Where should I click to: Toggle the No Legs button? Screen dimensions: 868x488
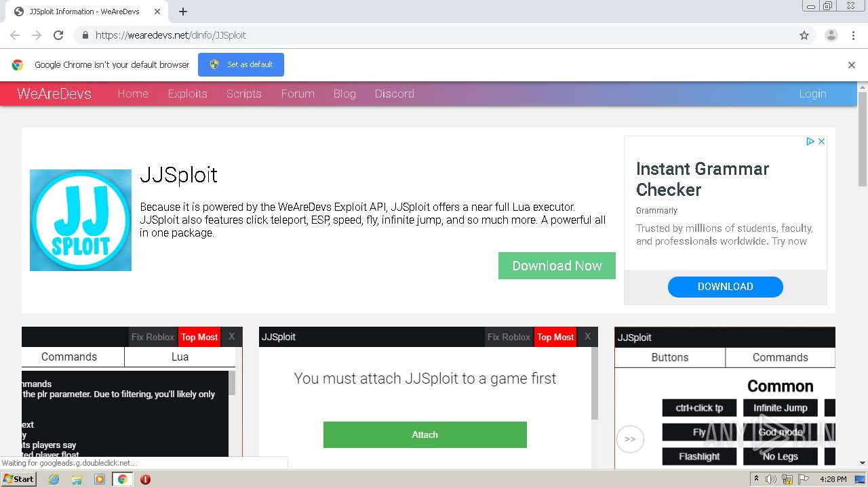(781, 457)
